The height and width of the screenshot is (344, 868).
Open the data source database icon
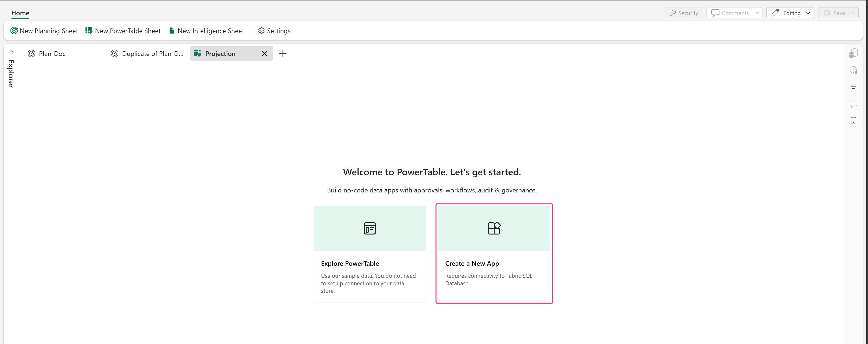coord(853,53)
